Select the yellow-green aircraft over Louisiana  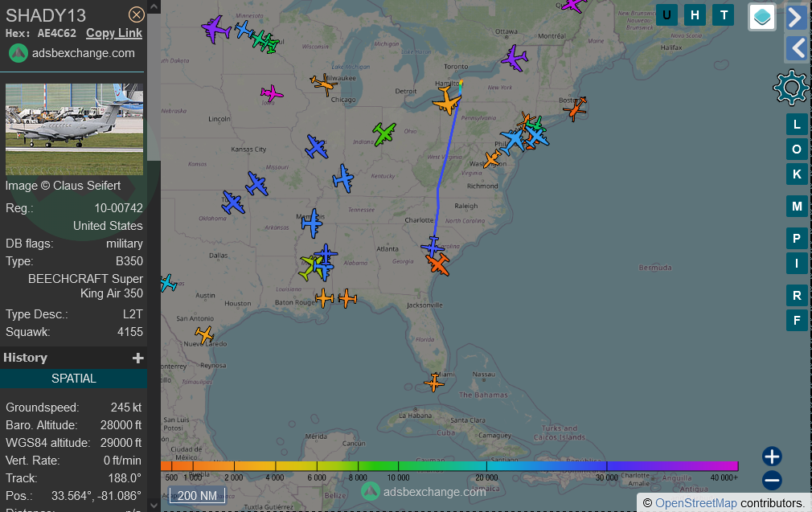310,268
